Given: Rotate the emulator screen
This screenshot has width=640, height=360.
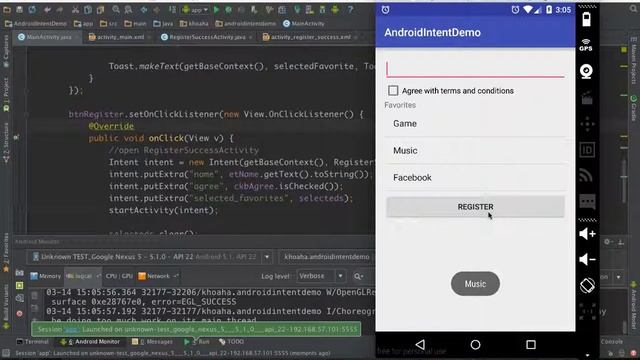Looking at the screenshot, I should [x=587, y=285].
